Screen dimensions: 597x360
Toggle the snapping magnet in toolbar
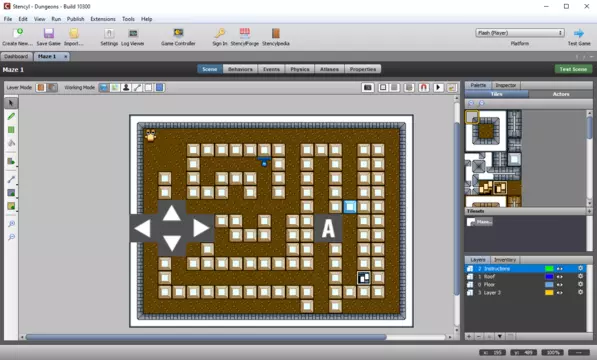click(x=423, y=88)
